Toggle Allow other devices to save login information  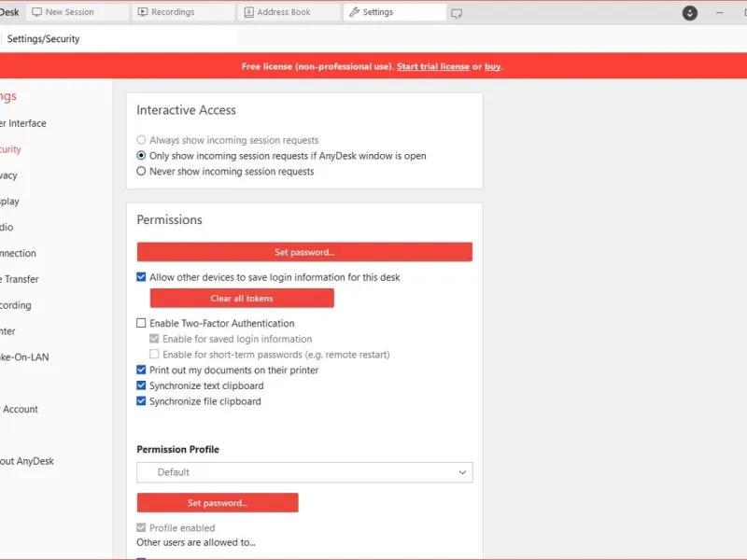pos(141,277)
